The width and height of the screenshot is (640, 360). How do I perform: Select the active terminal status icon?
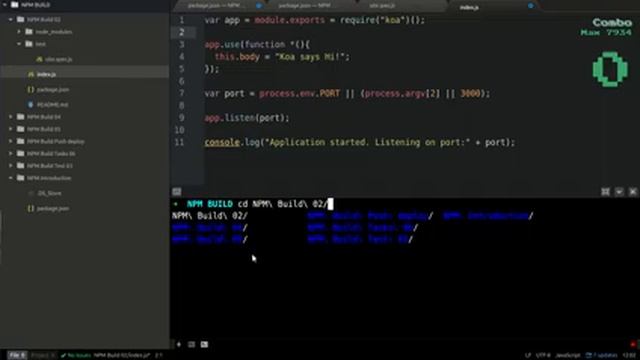[x=204, y=344]
